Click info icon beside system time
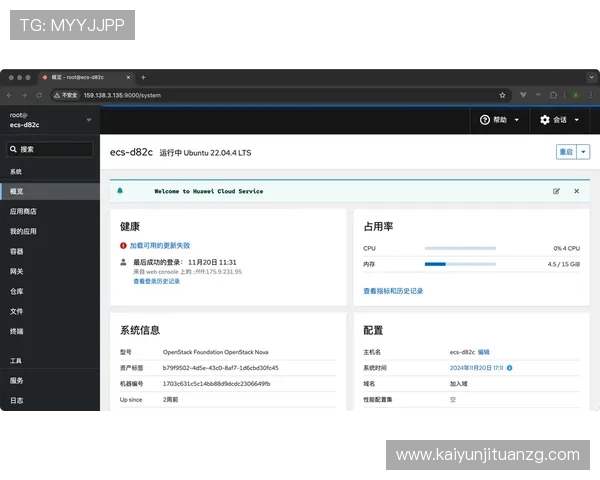The height and width of the screenshot is (480, 600). click(x=510, y=368)
